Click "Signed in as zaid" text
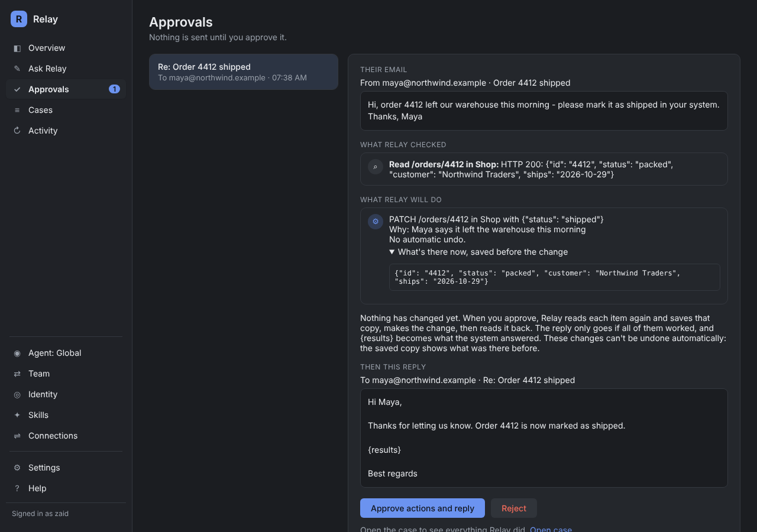This screenshot has height=532, width=757. (x=40, y=514)
